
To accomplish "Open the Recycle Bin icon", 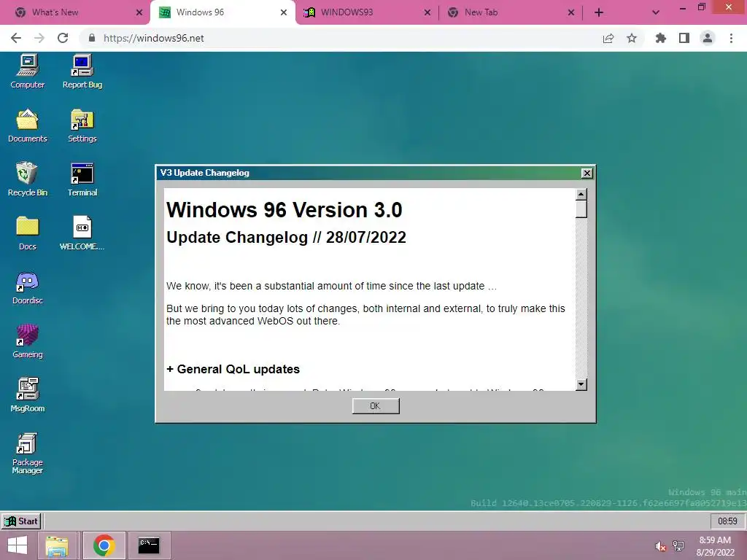I will pos(27,179).
